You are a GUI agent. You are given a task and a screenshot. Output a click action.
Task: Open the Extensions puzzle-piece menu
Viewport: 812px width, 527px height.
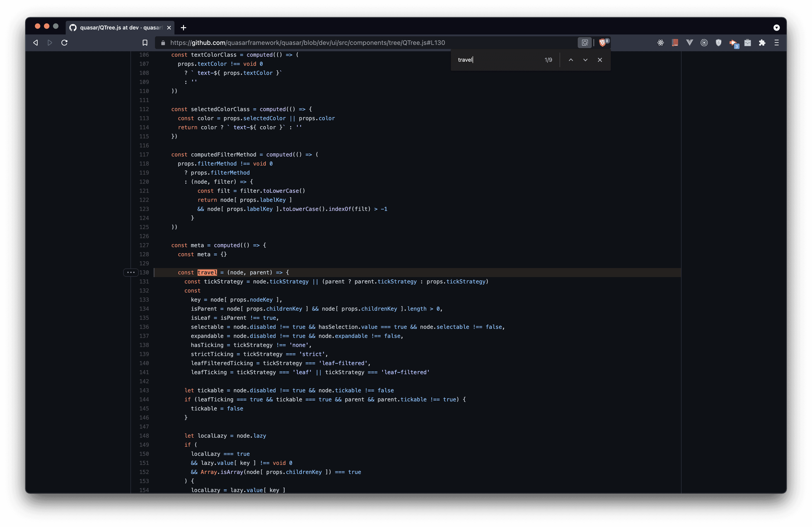(x=762, y=43)
